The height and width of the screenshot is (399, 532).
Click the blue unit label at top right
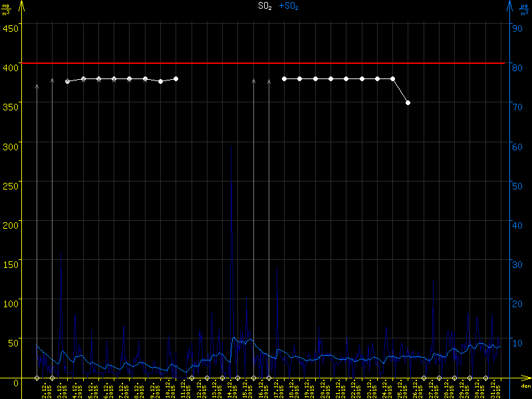pos(523,8)
